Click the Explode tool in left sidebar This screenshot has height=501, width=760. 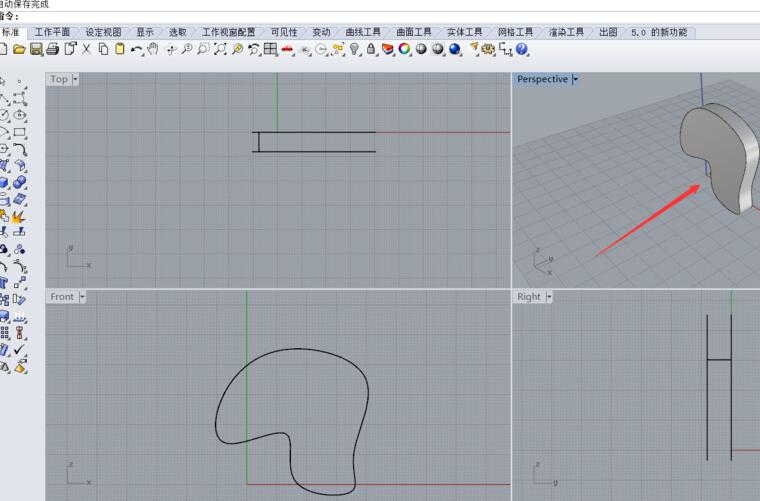click(x=19, y=216)
